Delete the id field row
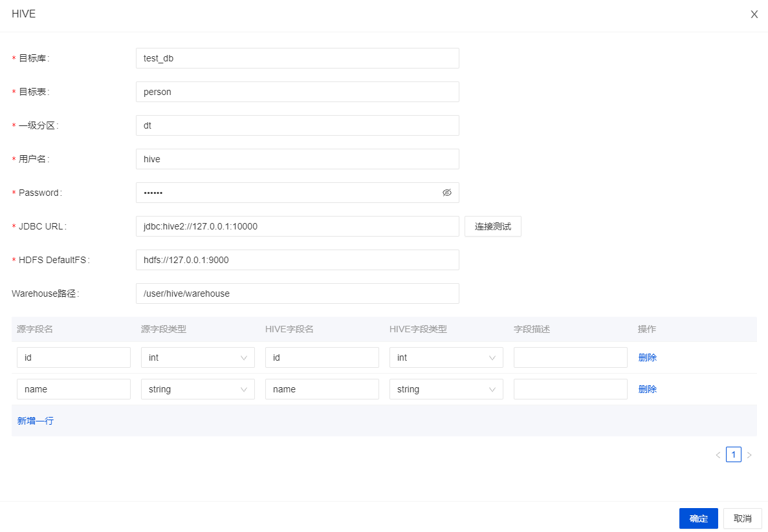Screen dimensions: 768x532 pos(647,357)
